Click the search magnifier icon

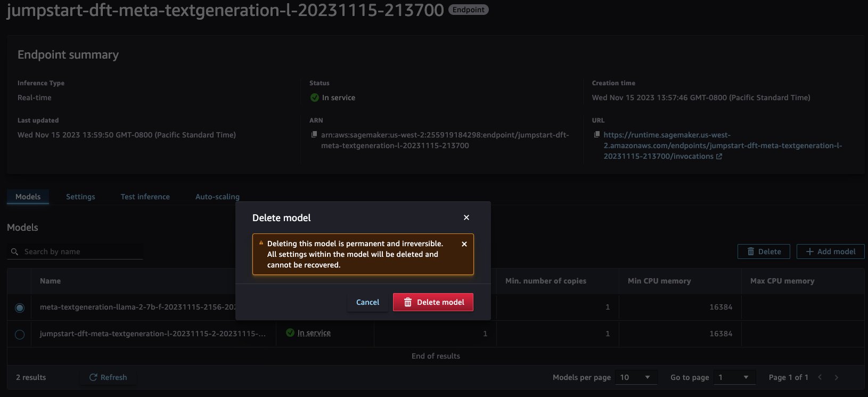click(x=14, y=252)
